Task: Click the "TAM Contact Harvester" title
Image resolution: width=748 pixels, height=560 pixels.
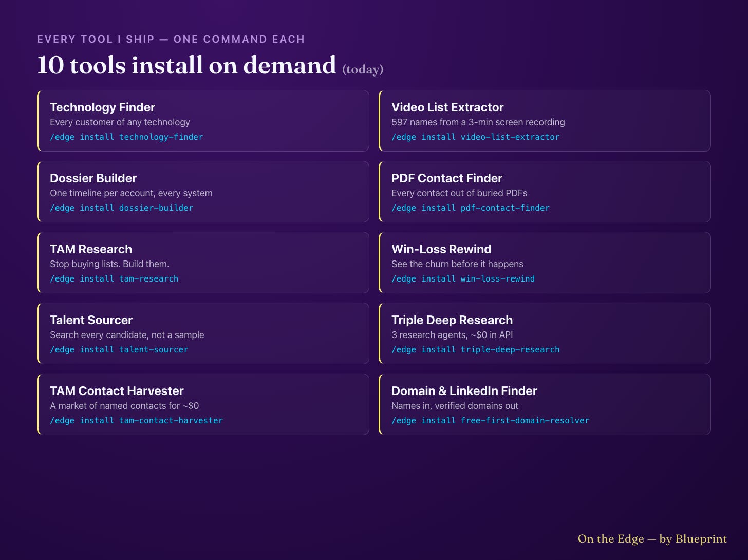Action: point(117,391)
